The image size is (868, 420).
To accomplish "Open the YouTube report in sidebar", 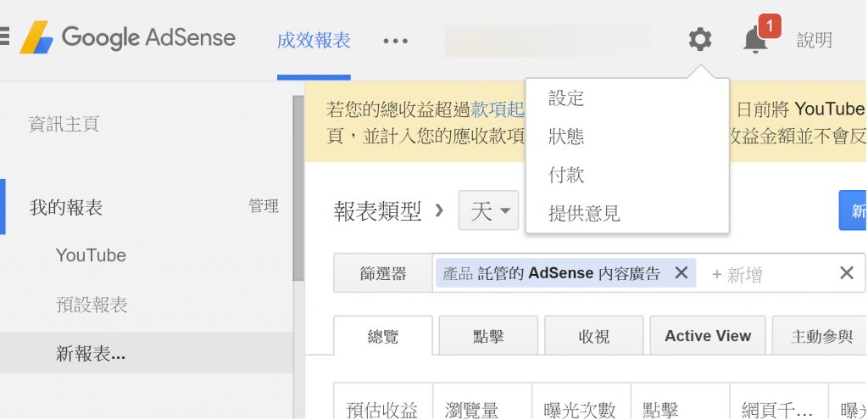I will [x=91, y=255].
